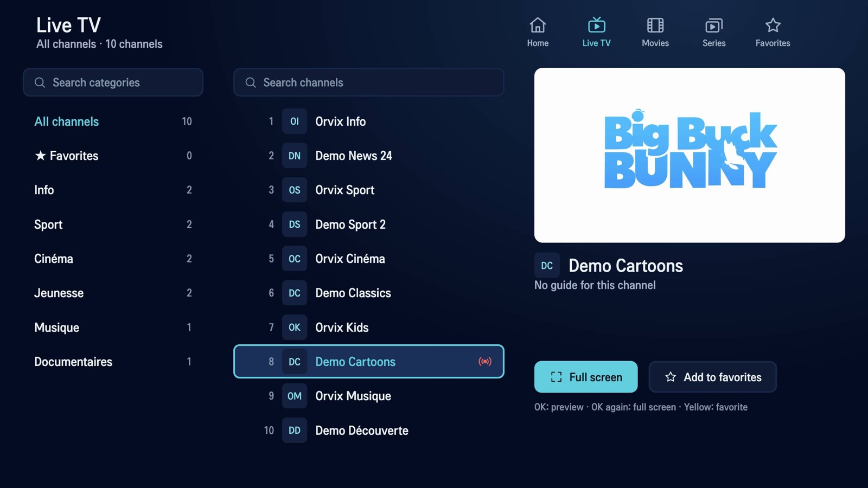The width and height of the screenshot is (868, 488).
Task: Select the Orvix Info channel name
Action: coord(341,121)
